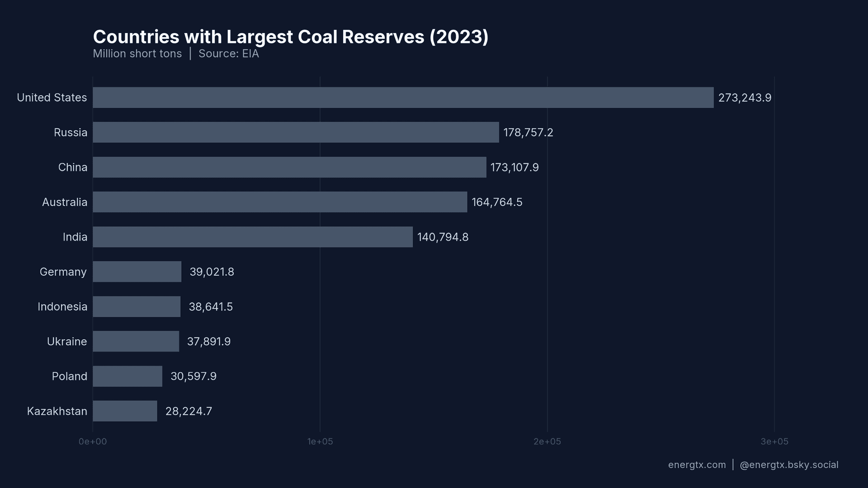Click the 28,224.7 value label
Screen dimensions: 868x488
tap(189, 411)
